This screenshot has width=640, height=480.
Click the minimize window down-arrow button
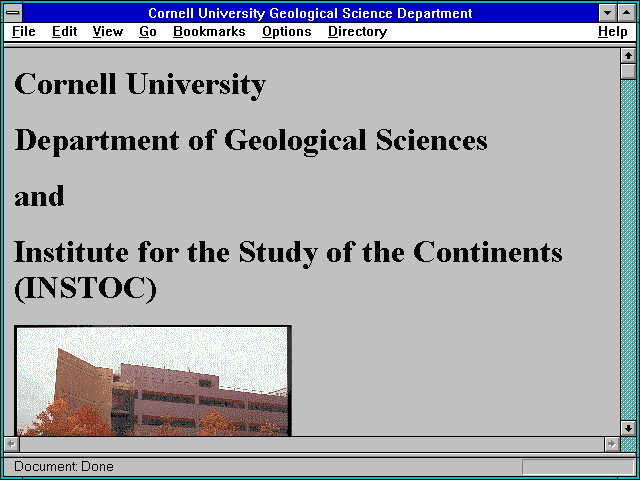pyautogui.click(x=608, y=13)
